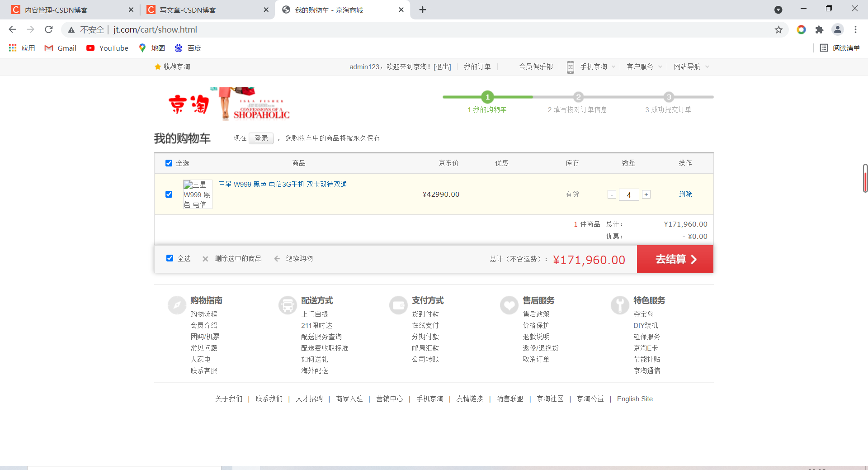This screenshot has width=868, height=470.
Task: Open 京淘社区 footer link
Action: pyautogui.click(x=550, y=399)
